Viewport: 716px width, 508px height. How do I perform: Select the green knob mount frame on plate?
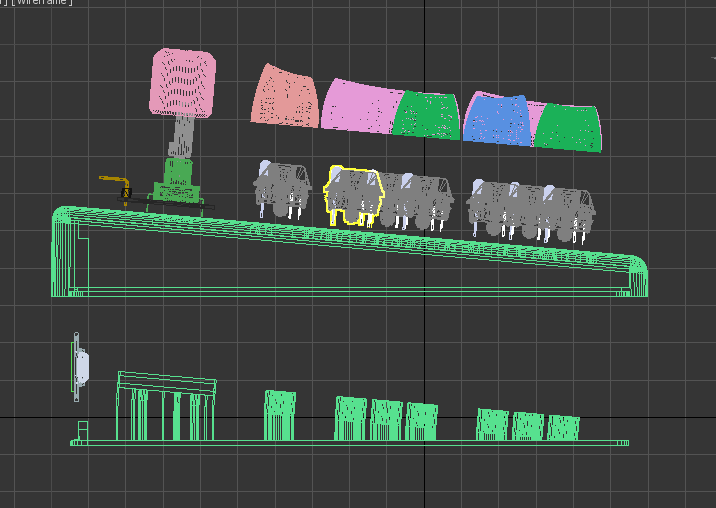click(165, 406)
